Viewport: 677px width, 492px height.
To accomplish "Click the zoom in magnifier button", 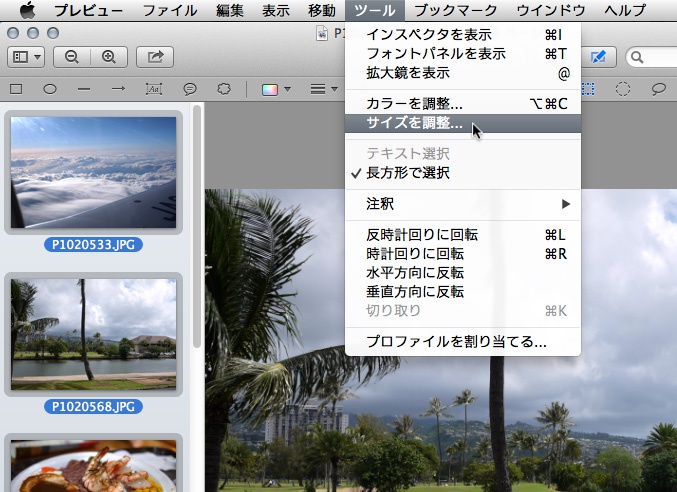I will pos(109,57).
